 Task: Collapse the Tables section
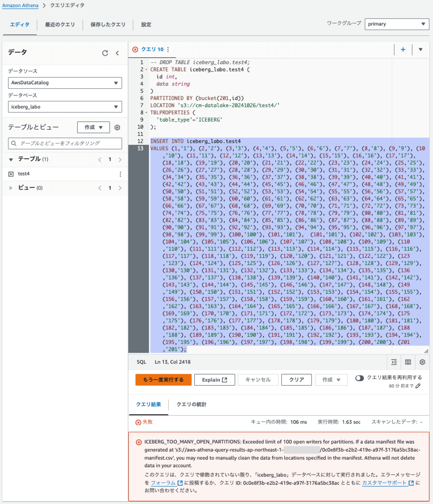pos(11,159)
